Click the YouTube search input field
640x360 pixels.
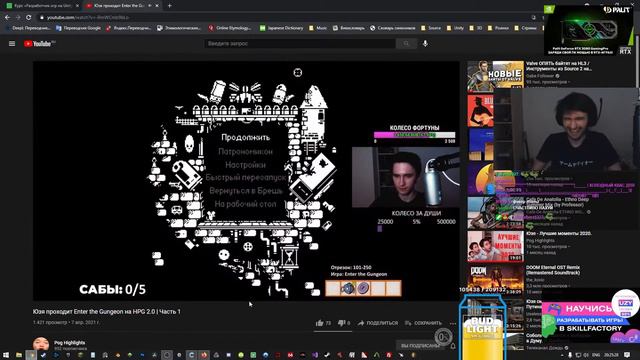[x=300, y=44]
